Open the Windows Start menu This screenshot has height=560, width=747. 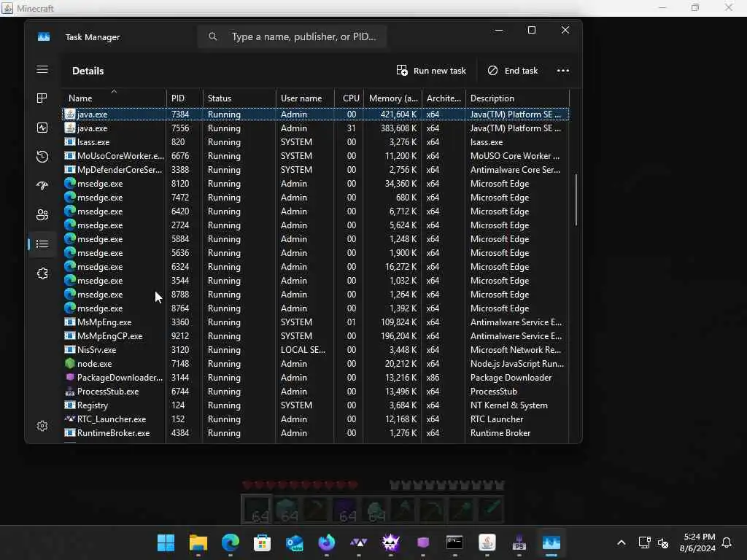166,542
